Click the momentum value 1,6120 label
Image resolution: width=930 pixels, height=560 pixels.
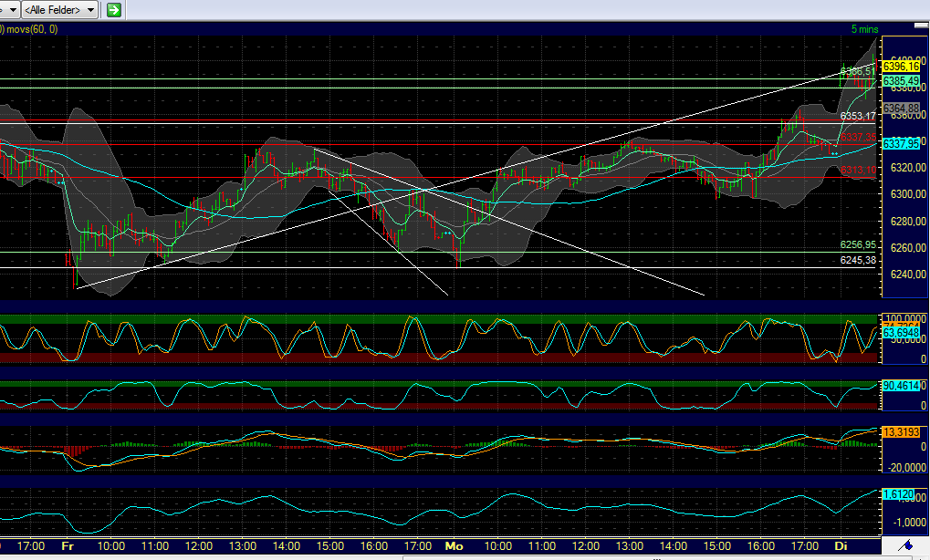[x=897, y=493]
